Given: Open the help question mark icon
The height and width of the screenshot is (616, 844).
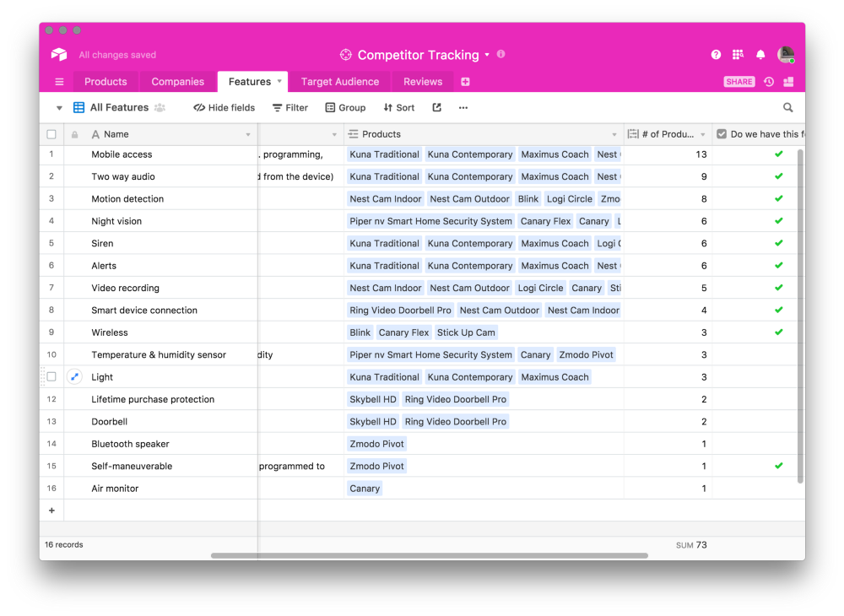Looking at the screenshot, I should tap(716, 54).
